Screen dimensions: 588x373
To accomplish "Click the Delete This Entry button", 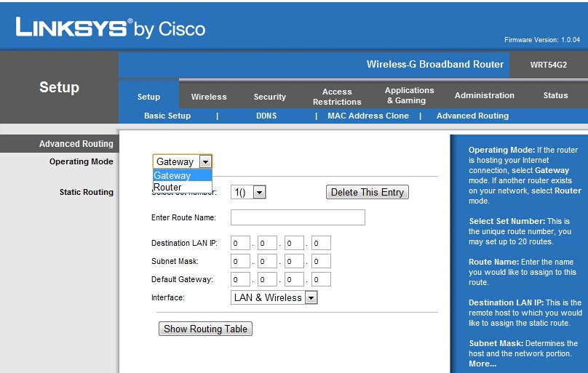I will pos(367,192).
